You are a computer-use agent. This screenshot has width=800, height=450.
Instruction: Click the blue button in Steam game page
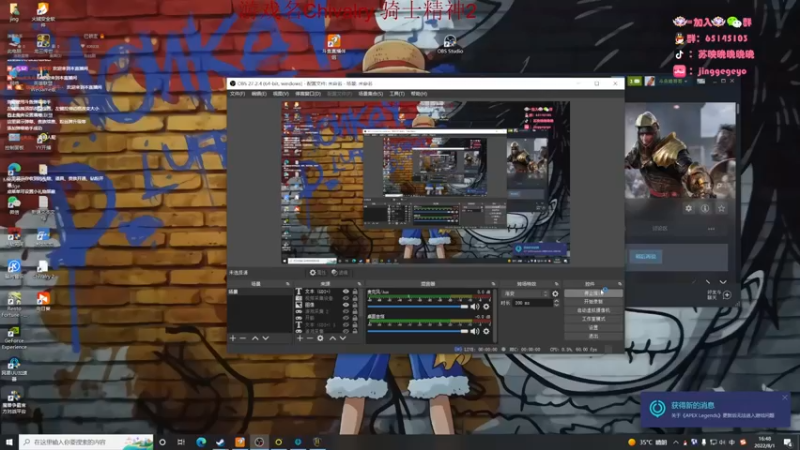click(645, 257)
